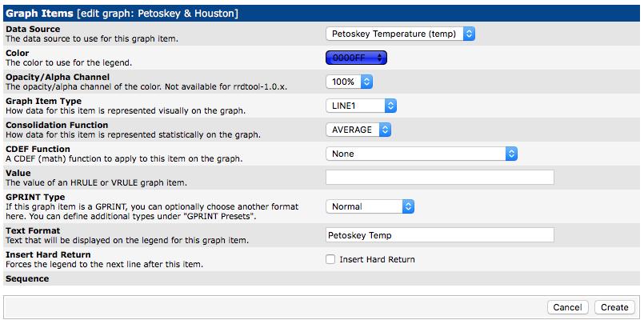This screenshot has width=644, height=324.
Task: Click the bold Text Format field label
Action: (34, 230)
